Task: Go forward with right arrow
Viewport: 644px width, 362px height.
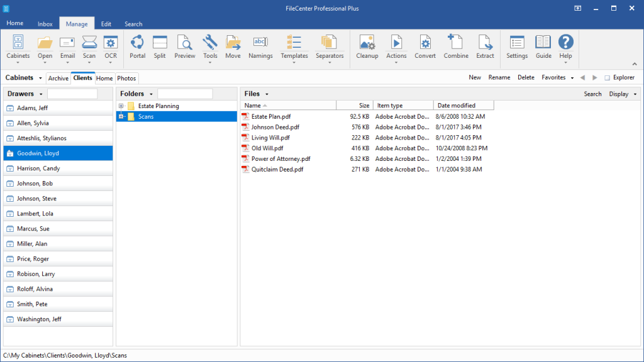Action: click(x=595, y=77)
